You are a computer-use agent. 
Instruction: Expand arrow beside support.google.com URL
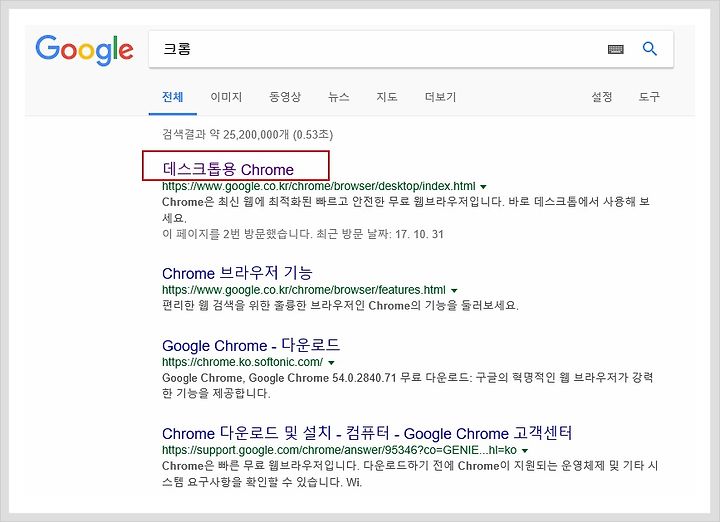pos(525,451)
